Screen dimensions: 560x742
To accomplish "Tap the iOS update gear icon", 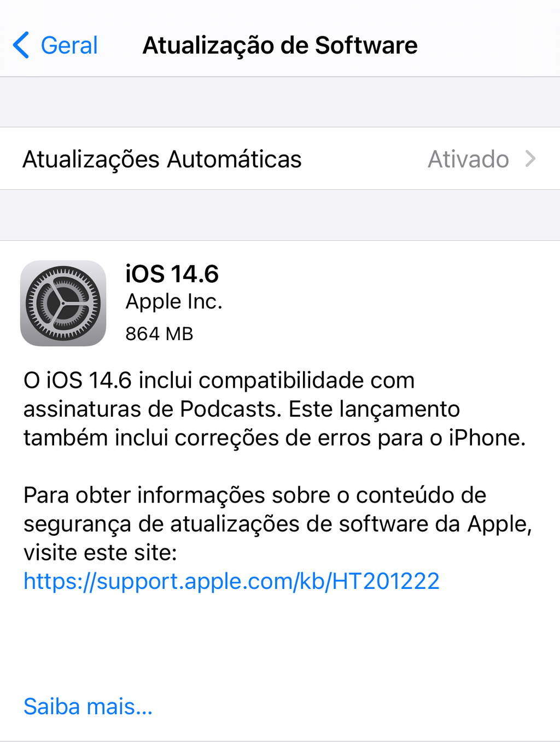I will (x=63, y=303).
